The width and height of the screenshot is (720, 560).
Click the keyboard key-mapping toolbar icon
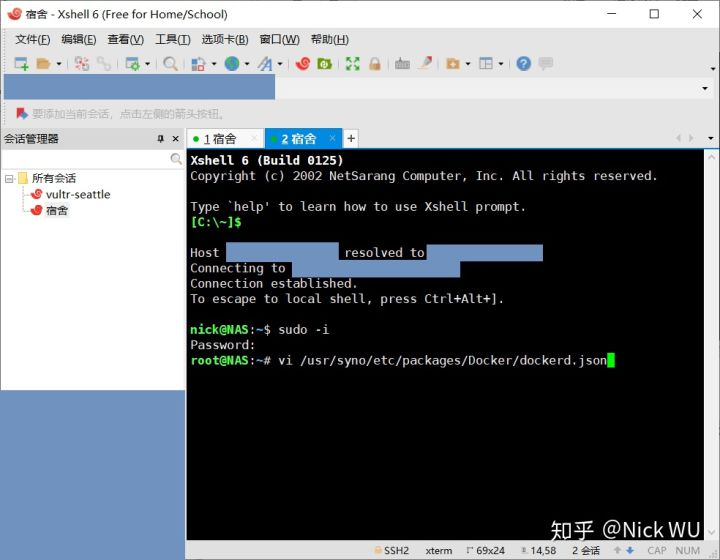[x=402, y=63]
